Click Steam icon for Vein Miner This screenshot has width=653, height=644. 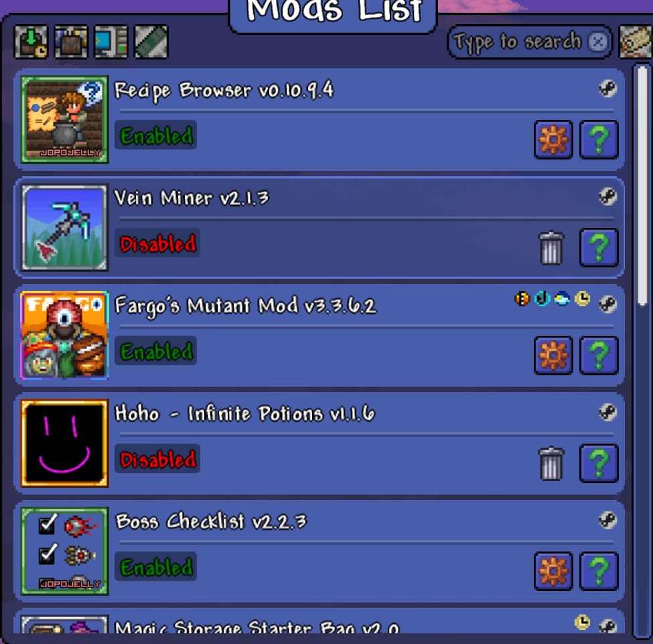607,196
